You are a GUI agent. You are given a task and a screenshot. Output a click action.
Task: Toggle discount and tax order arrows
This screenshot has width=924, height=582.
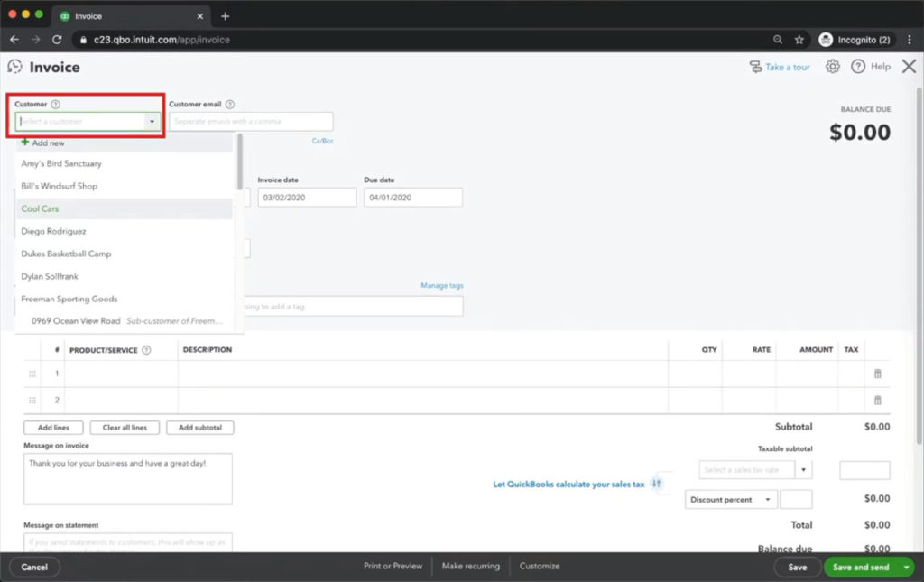(x=656, y=484)
